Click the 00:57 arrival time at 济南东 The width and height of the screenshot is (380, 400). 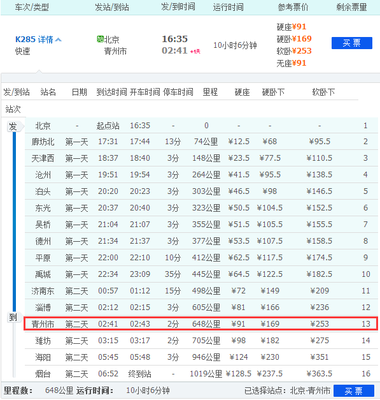(108, 291)
